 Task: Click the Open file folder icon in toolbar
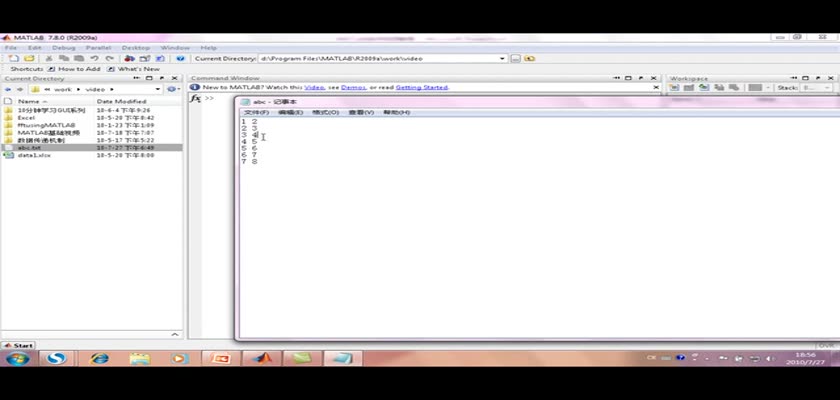(x=29, y=58)
